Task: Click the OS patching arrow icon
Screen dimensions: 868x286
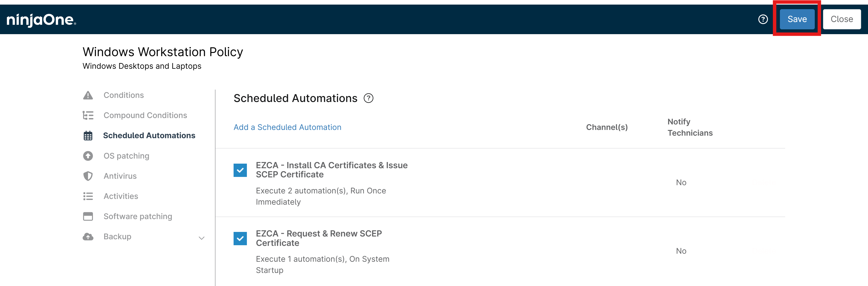Action: 88,156
